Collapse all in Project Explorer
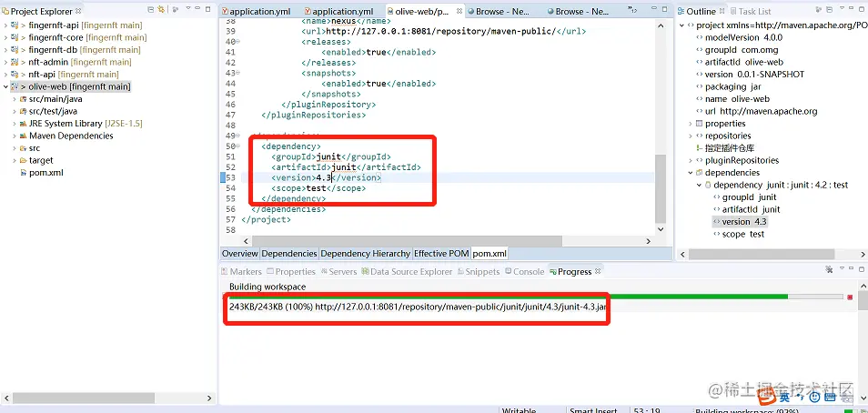The height and width of the screenshot is (413, 868). 151,9
